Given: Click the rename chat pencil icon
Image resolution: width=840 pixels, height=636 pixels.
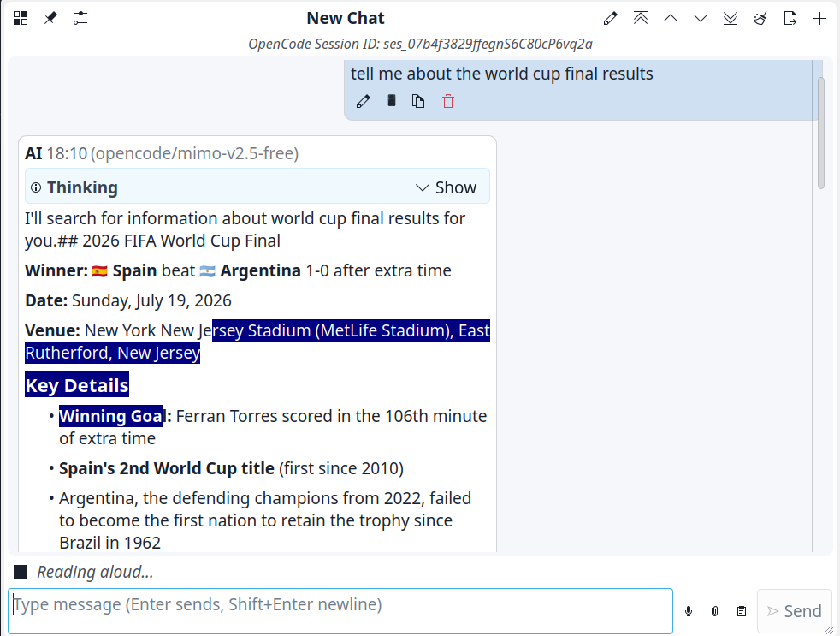Looking at the screenshot, I should tap(610, 18).
